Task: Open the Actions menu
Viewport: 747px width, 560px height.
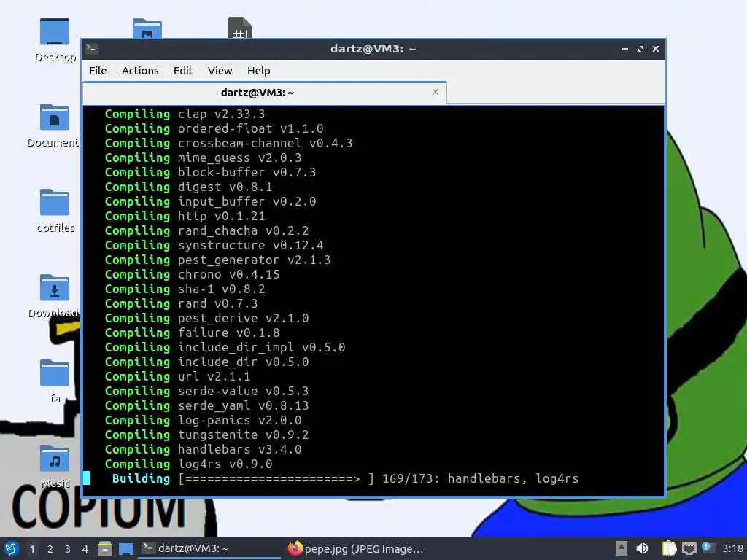Action: 140,71
